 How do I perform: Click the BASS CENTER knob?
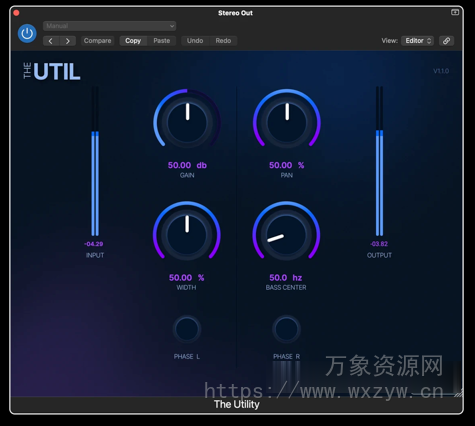[x=286, y=235]
